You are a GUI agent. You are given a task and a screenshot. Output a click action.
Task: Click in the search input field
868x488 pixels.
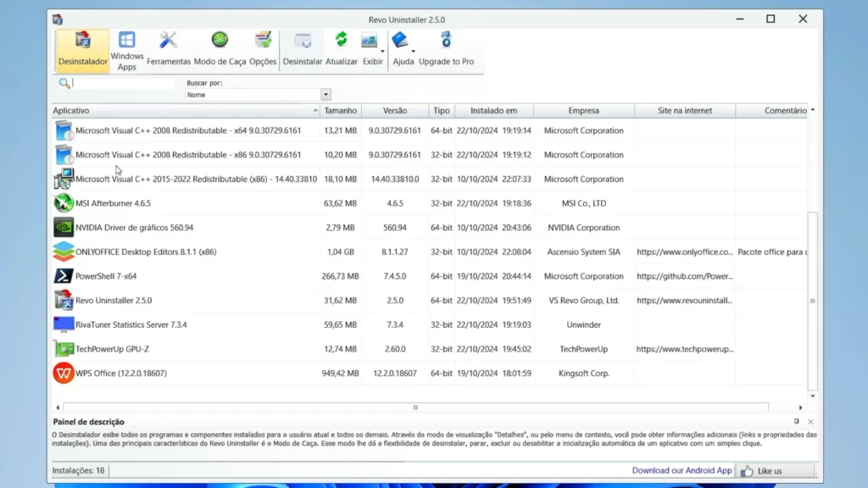click(123, 83)
